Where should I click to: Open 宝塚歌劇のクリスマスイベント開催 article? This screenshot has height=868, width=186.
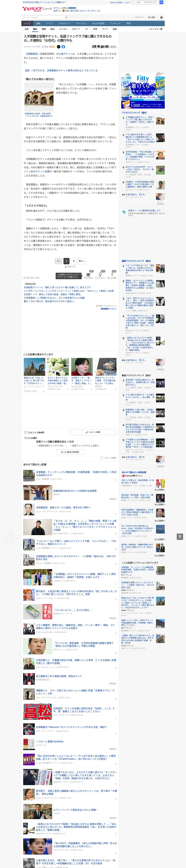(x=84, y=575)
